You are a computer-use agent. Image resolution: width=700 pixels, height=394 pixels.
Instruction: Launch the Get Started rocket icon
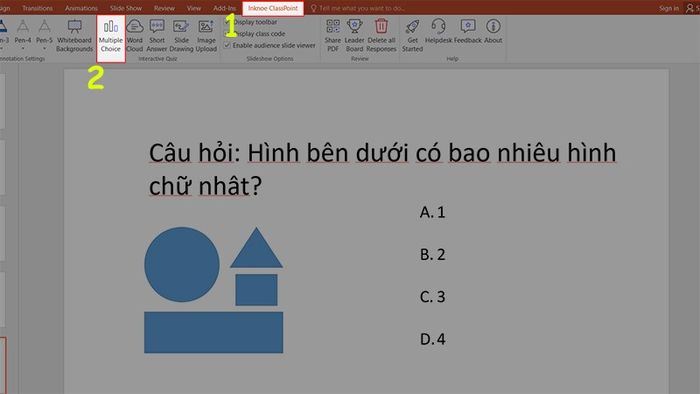tap(412, 26)
